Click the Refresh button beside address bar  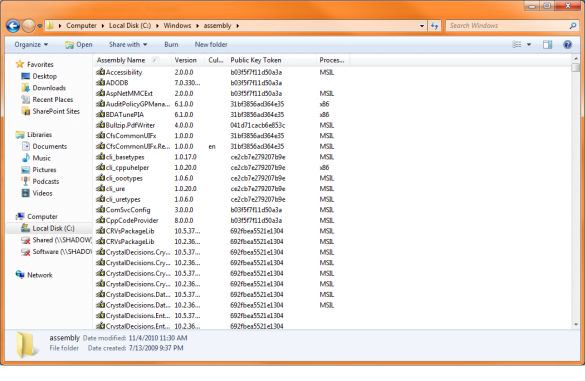click(434, 26)
